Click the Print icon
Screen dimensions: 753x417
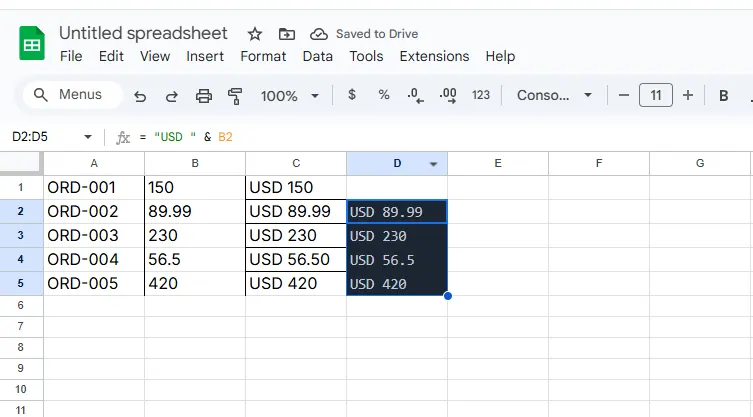click(x=204, y=96)
